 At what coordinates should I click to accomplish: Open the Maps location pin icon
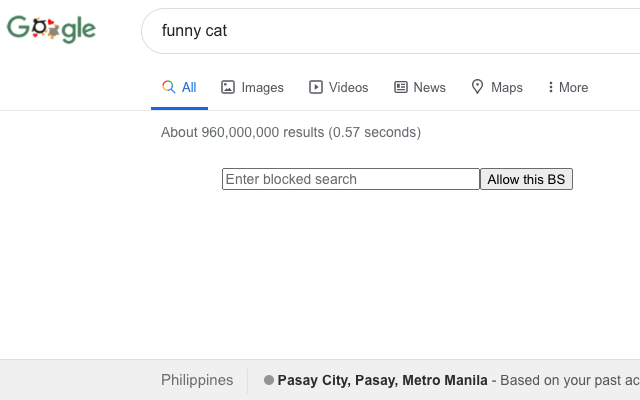[477, 87]
